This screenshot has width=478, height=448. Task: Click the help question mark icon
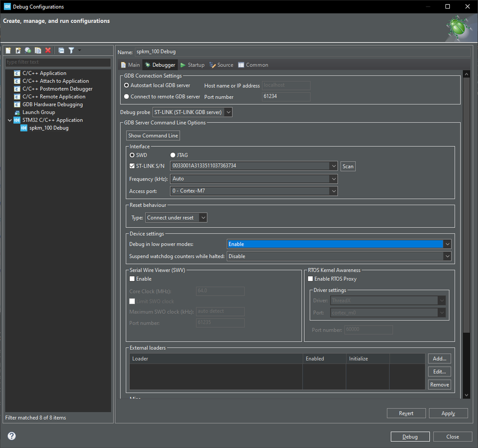click(x=11, y=436)
